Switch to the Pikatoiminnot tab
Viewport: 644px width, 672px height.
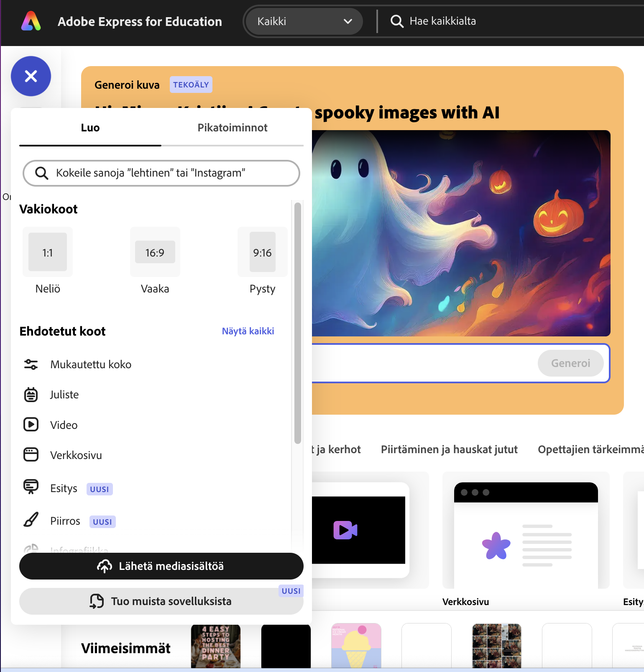point(232,128)
